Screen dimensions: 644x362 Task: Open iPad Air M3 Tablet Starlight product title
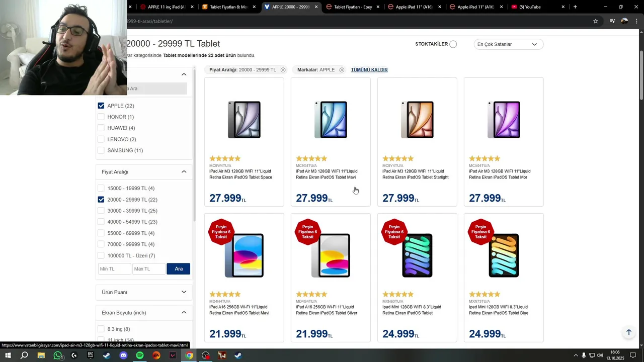click(x=416, y=174)
